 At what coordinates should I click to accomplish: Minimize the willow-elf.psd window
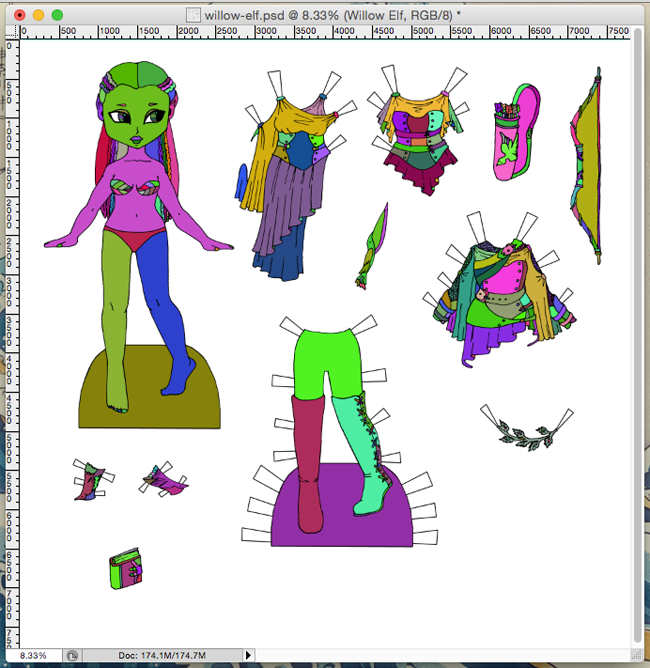coord(38,15)
